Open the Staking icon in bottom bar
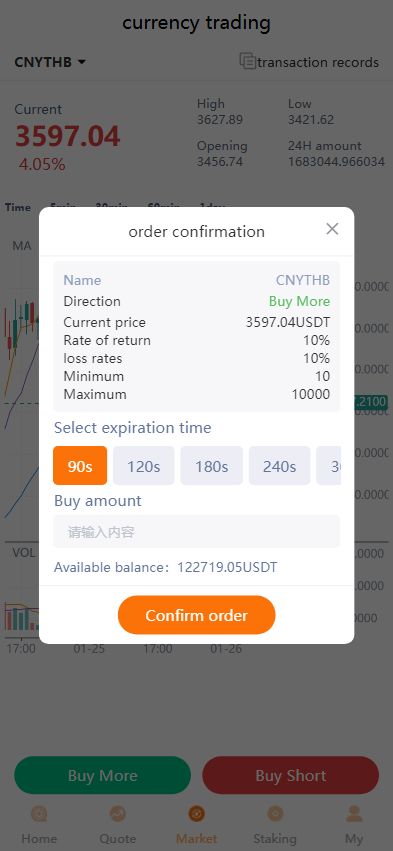 pos(275,814)
